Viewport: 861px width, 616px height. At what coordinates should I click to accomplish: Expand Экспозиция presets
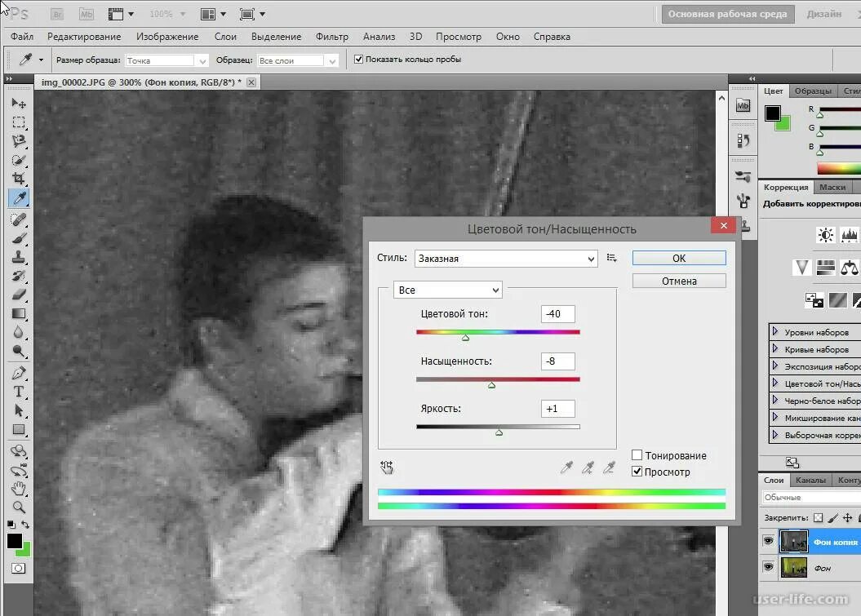pyautogui.click(x=774, y=366)
